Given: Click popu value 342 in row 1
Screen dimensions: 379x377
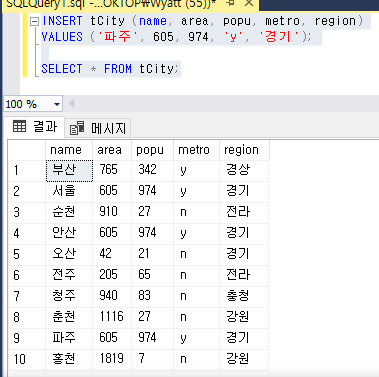Looking at the screenshot, I should pyautogui.click(x=152, y=171).
